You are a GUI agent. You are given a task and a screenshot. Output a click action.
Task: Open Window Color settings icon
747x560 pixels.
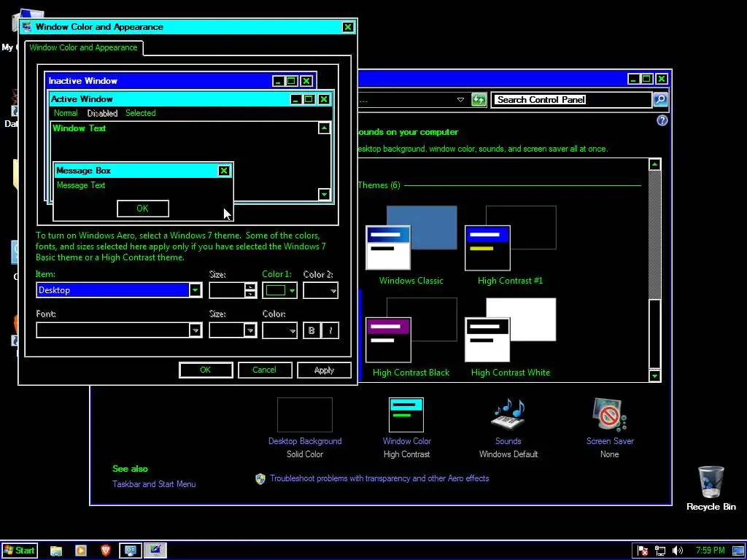pyautogui.click(x=406, y=415)
